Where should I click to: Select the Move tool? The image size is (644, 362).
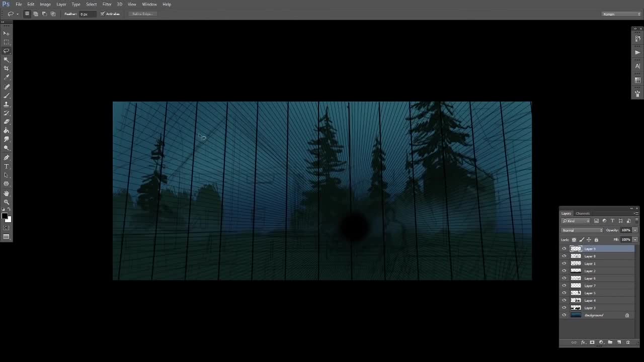(7, 33)
